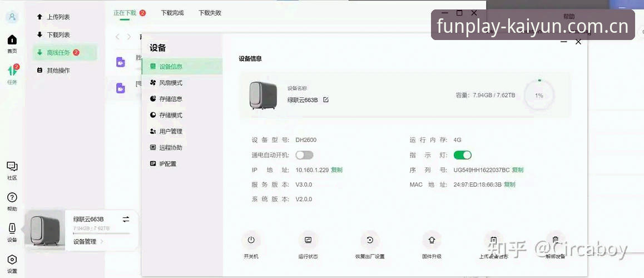Image resolution: width=644 pixels, height=278 pixels.
Task: Select 离线任务 offline tasks
Action: pos(65,53)
